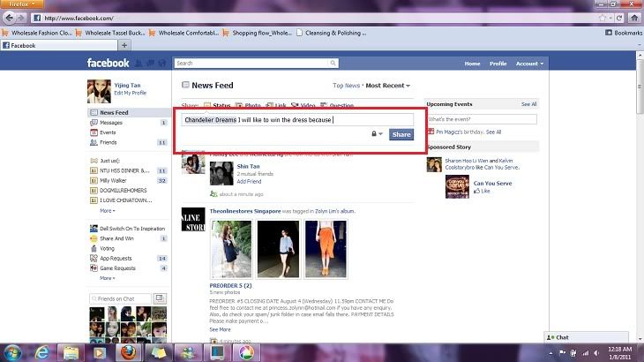Open Windows Start button

12,352
